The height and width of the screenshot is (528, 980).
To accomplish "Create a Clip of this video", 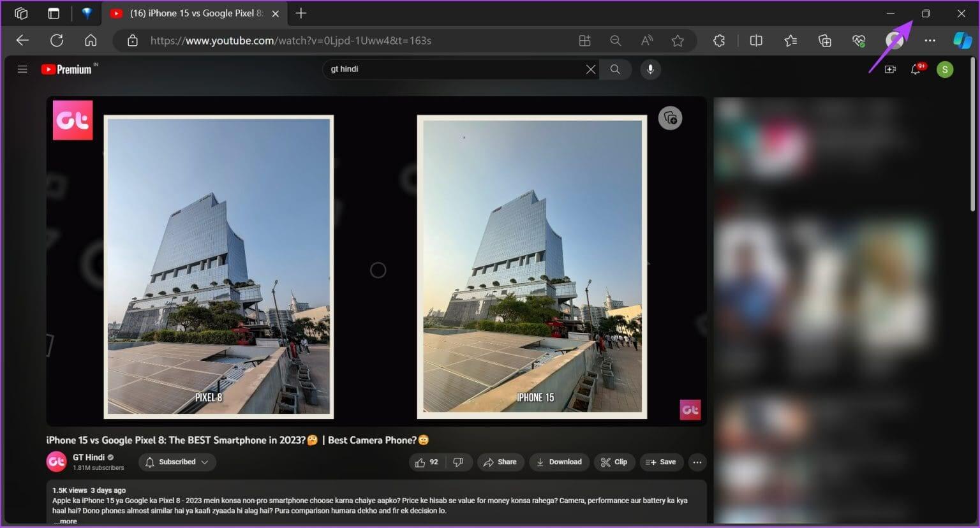I will click(x=614, y=462).
